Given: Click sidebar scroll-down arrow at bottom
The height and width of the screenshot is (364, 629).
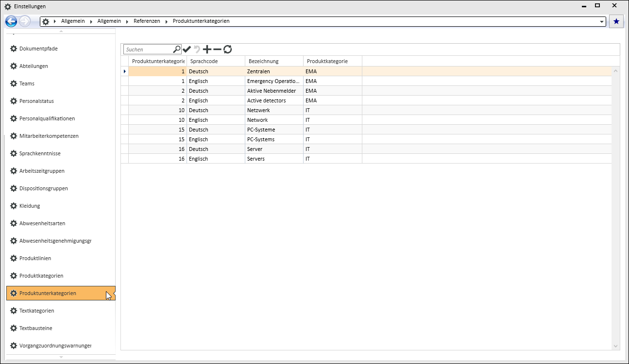Looking at the screenshot, I should (x=61, y=357).
